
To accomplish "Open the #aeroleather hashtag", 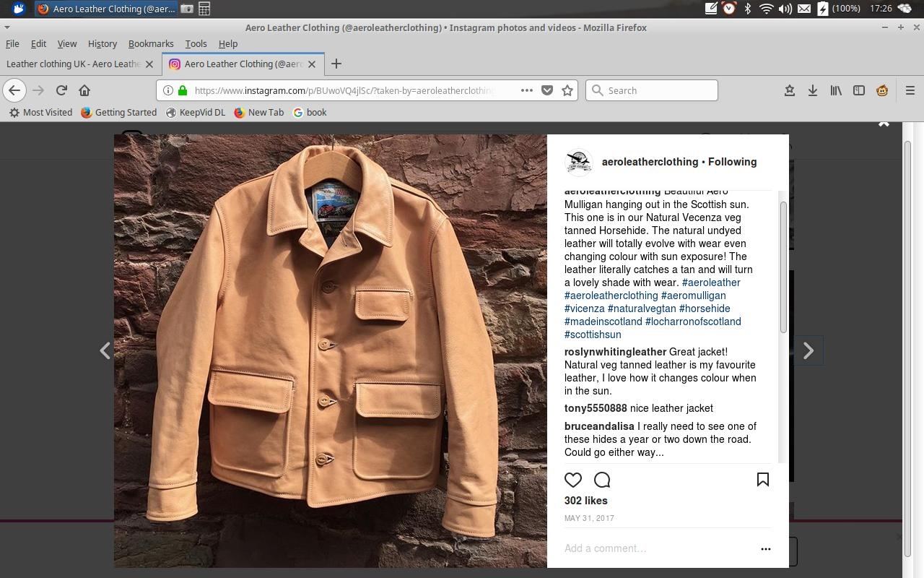I will pos(711,282).
